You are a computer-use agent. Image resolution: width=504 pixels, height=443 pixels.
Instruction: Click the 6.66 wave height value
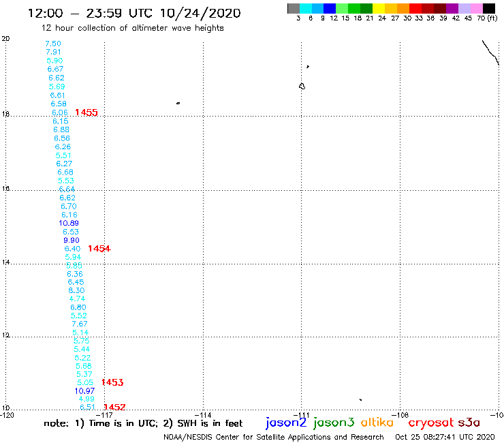(65, 172)
